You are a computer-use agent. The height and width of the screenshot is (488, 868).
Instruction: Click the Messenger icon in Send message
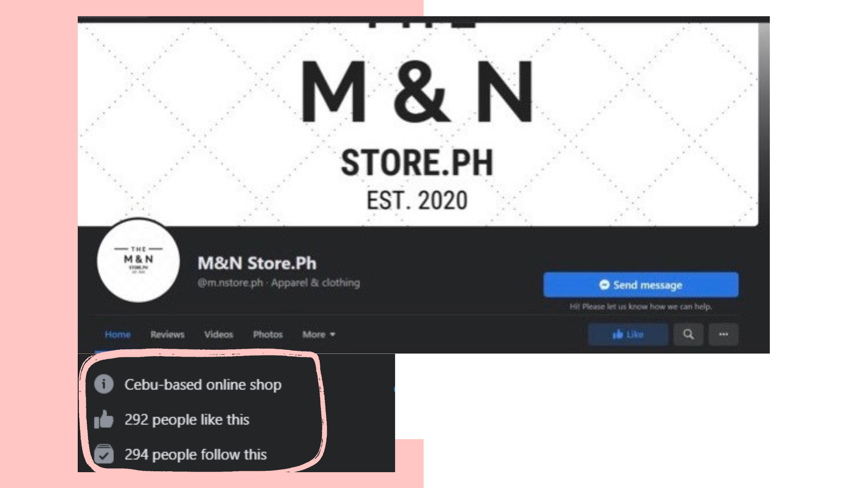[x=604, y=285]
